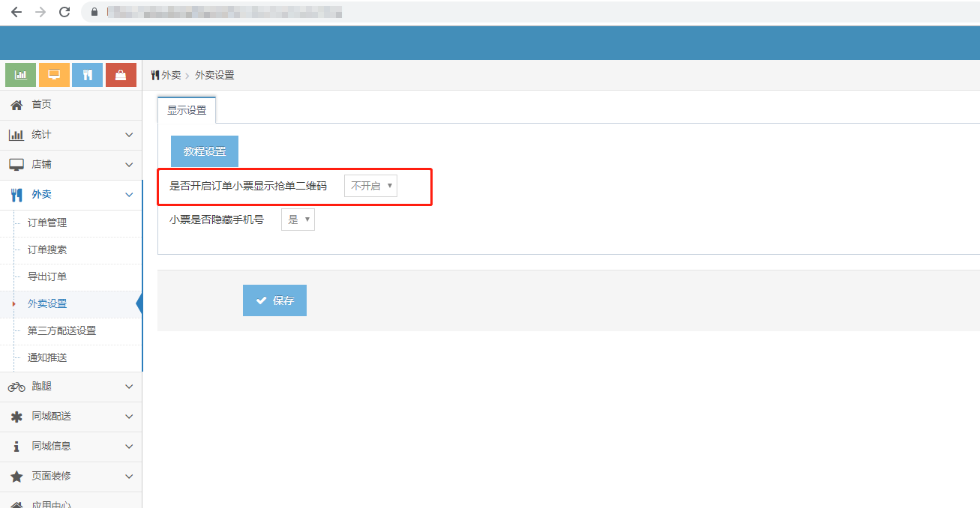Go back with browser back arrow

click(x=16, y=12)
